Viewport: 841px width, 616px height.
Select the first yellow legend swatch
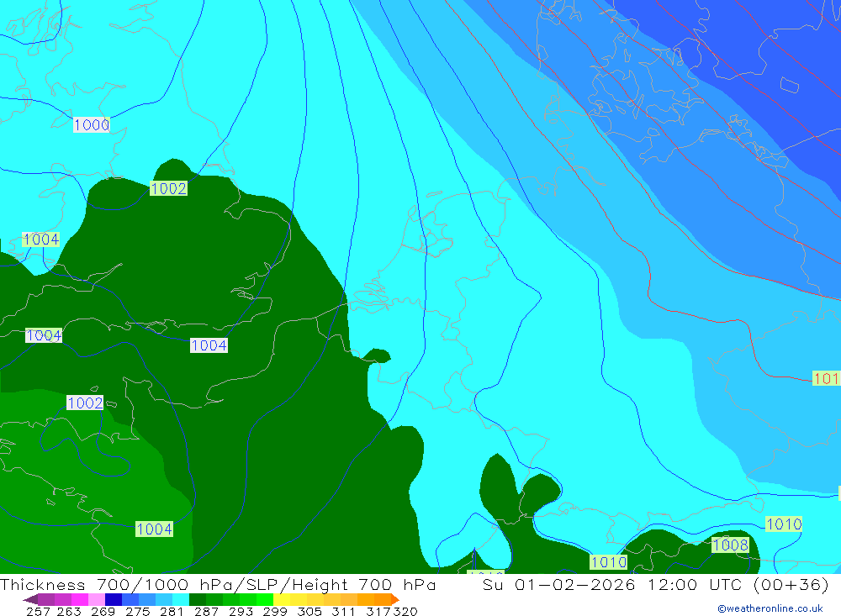coord(282,599)
